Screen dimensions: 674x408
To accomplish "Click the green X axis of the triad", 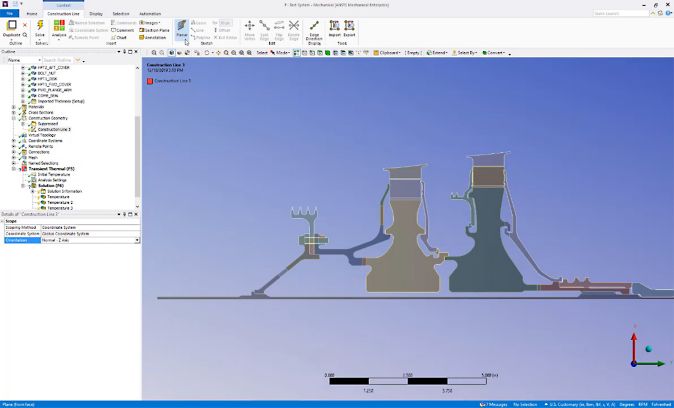I will [x=651, y=363].
